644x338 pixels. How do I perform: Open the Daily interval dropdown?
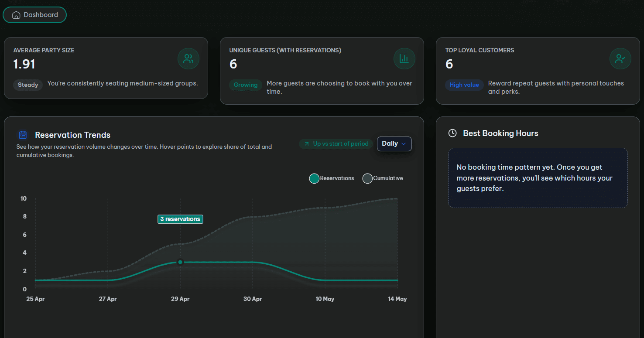[x=394, y=144]
